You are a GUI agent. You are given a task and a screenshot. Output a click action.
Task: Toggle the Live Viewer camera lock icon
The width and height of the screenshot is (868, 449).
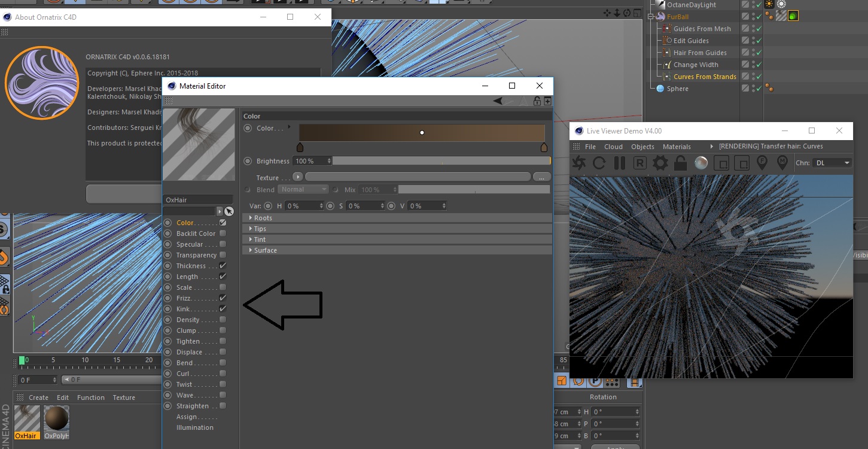click(680, 163)
